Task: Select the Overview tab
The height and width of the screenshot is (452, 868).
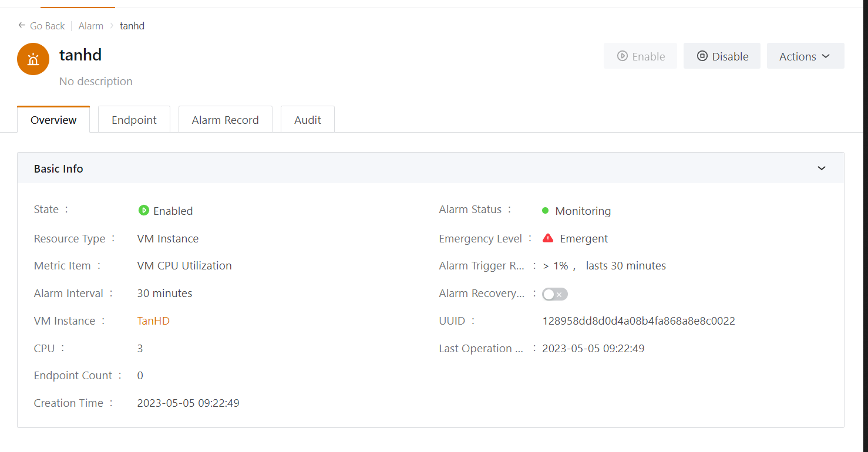Action: [x=53, y=120]
